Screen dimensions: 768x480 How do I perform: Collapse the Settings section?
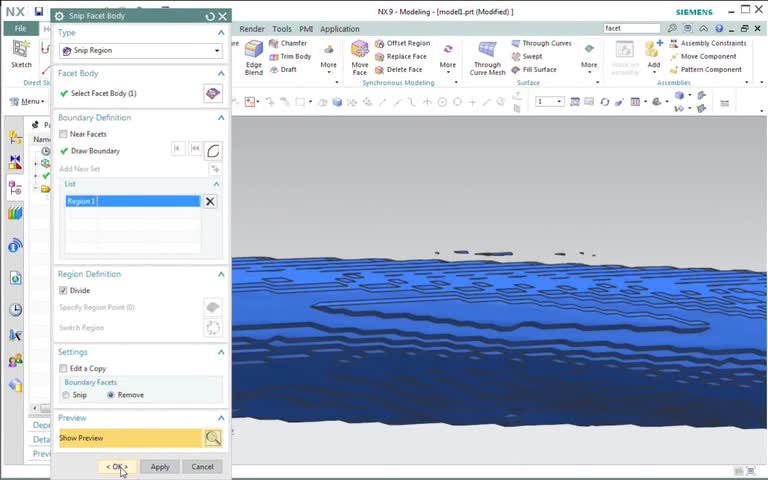click(221, 352)
